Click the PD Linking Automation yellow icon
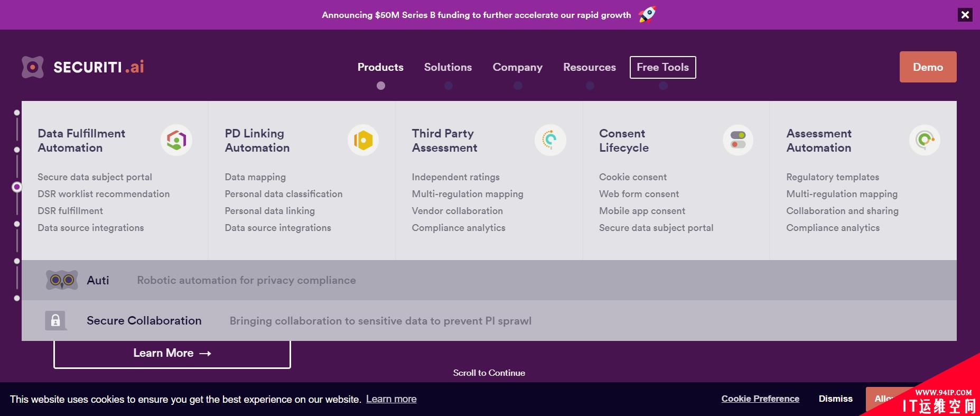Image resolution: width=980 pixels, height=416 pixels. point(363,140)
